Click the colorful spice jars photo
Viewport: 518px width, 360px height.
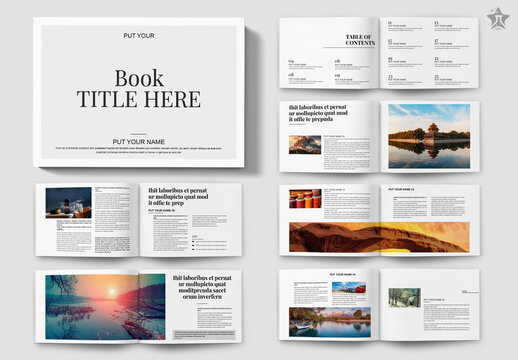click(x=305, y=199)
